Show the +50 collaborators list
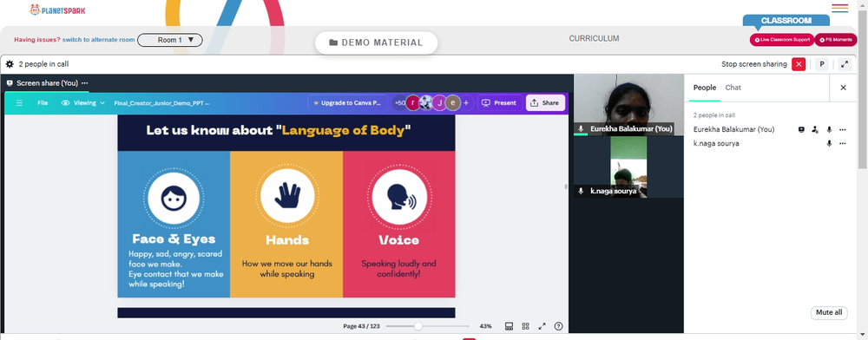This screenshot has width=868, height=340. point(399,103)
